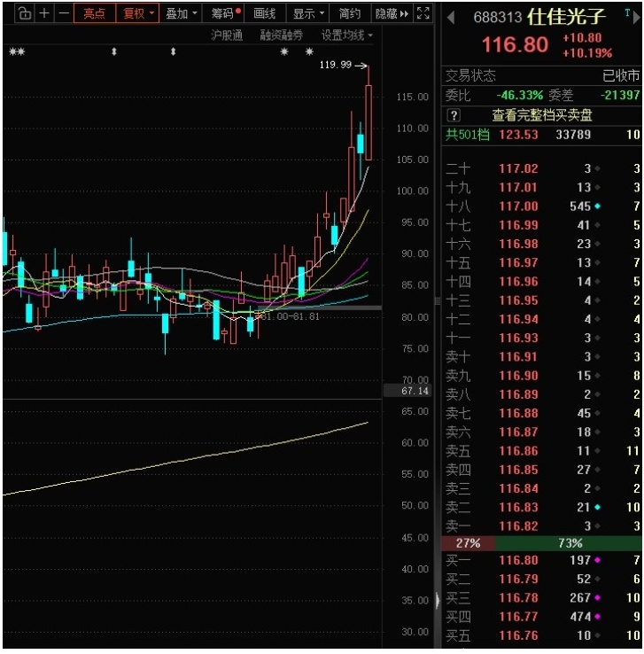
Task: Expand the 叠加 overlay dropdown
Action: (182, 13)
